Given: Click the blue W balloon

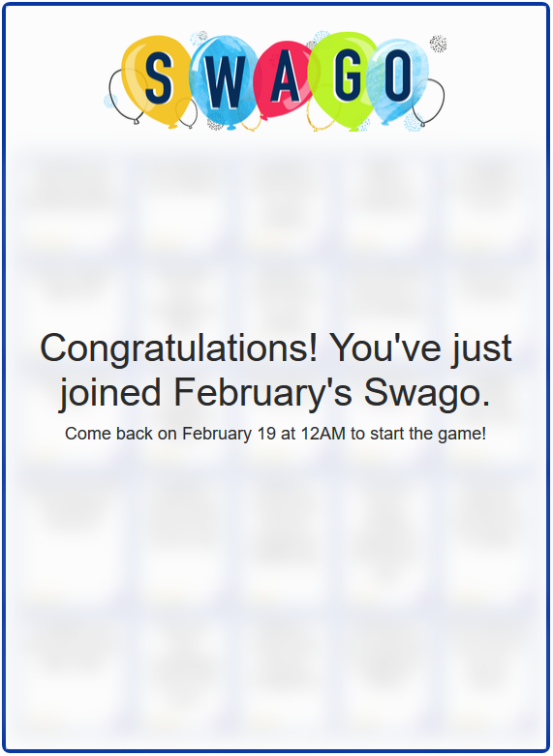Looking at the screenshot, I should [222, 82].
